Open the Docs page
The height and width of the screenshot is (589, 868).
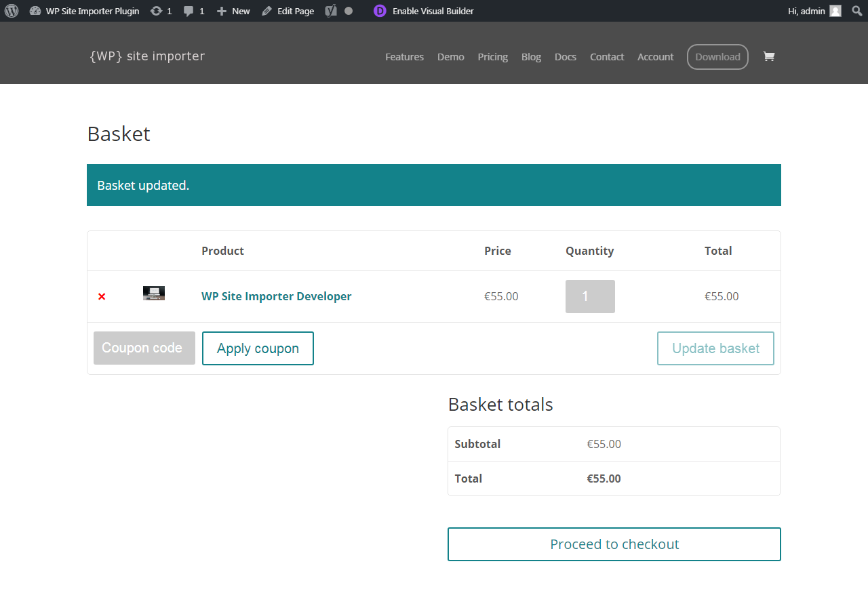[x=566, y=57]
